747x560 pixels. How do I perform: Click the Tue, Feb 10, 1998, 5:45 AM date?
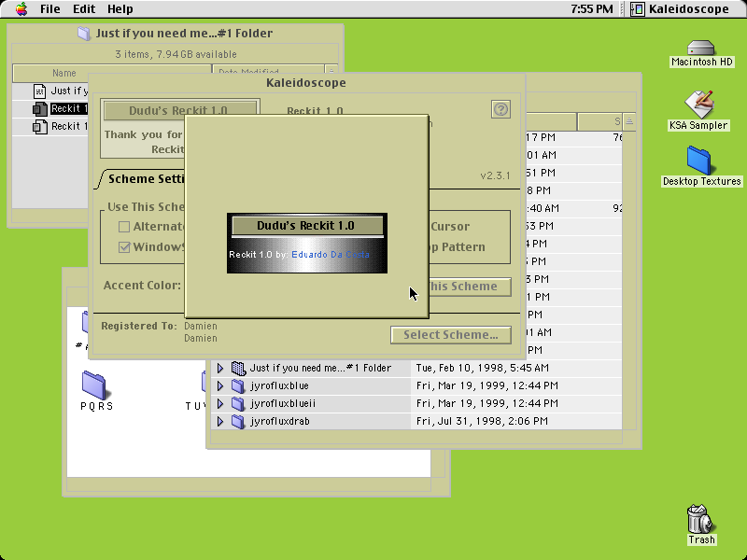(482, 368)
